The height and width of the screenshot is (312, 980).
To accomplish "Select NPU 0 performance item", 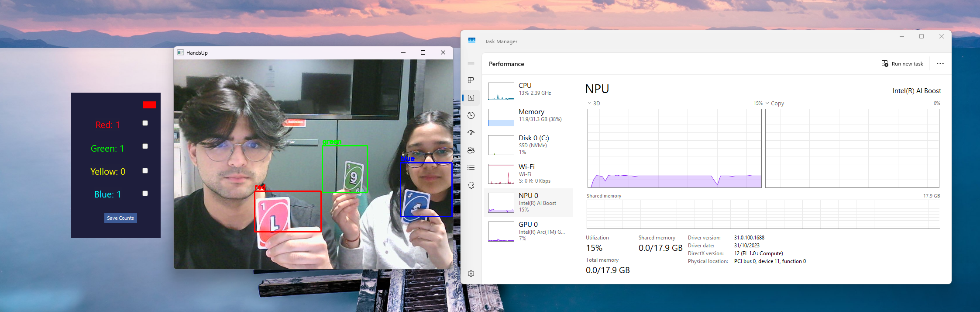I will 528,203.
